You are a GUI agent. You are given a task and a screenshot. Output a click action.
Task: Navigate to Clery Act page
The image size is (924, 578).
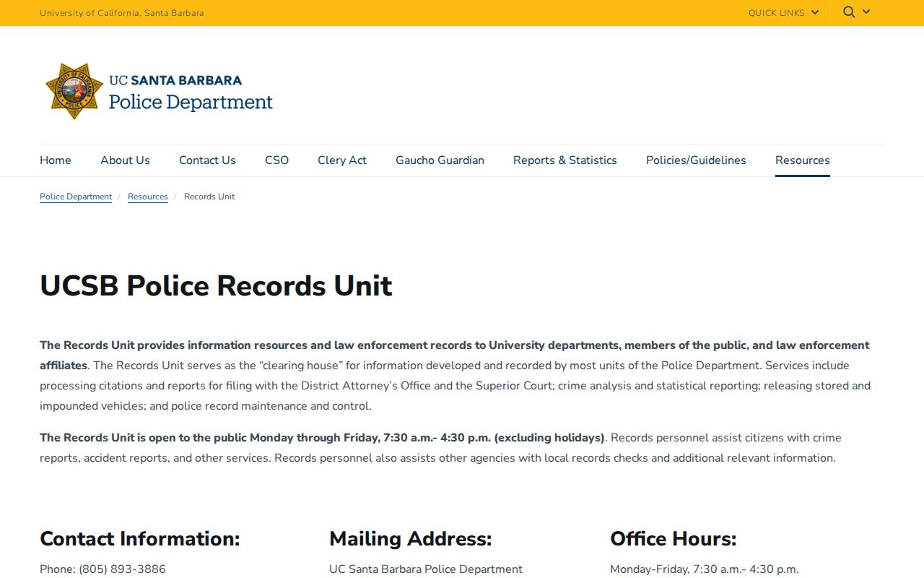tap(342, 160)
